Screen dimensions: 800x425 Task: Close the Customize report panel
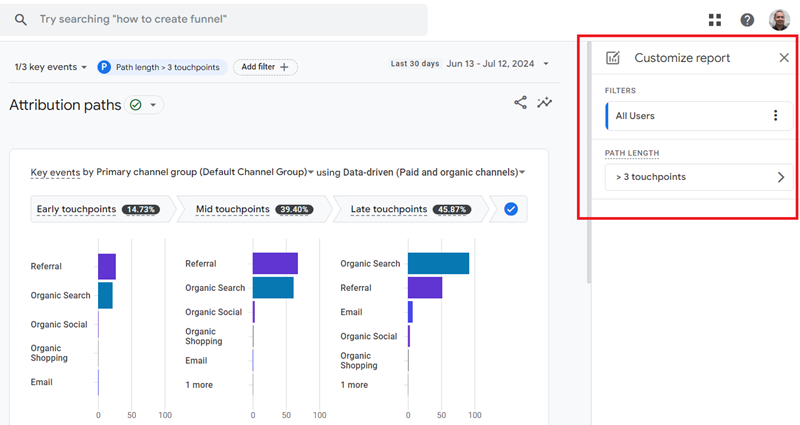[x=784, y=58]
